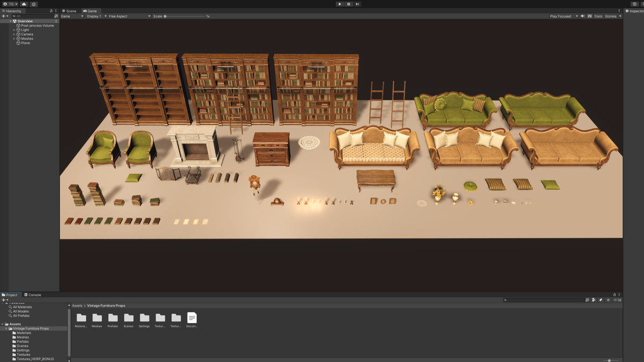Click the Assets breadcrumb link
The image size is (644, 362).
(77, 306)
